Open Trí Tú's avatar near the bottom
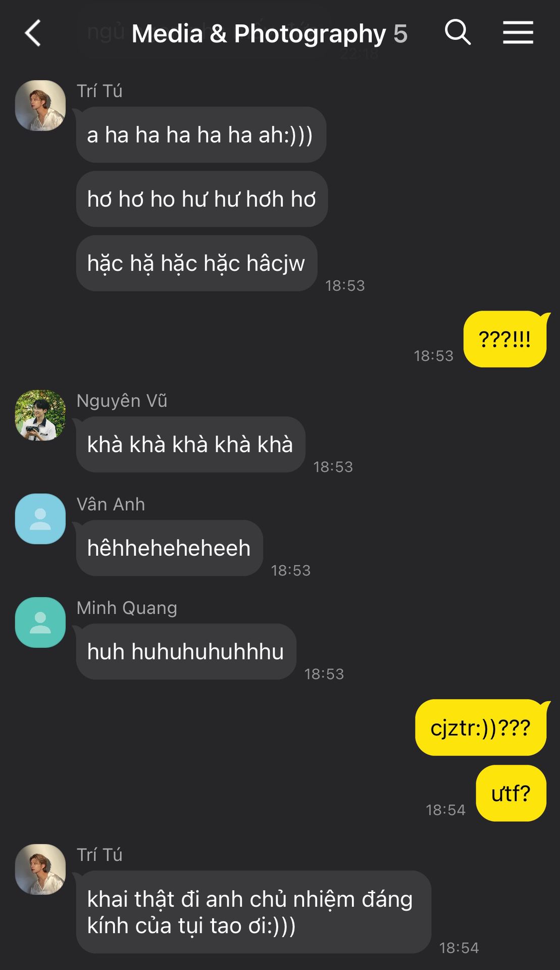The height and width of the screenshot is (970, 560). pyautogui.click(x=40, y=869)
